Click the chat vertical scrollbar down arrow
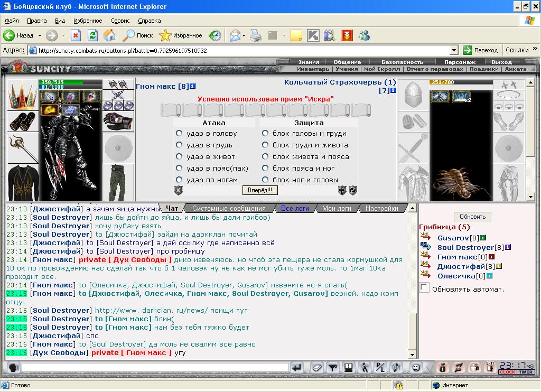Screen dimensions: 541x392 [x=412, y=354]
